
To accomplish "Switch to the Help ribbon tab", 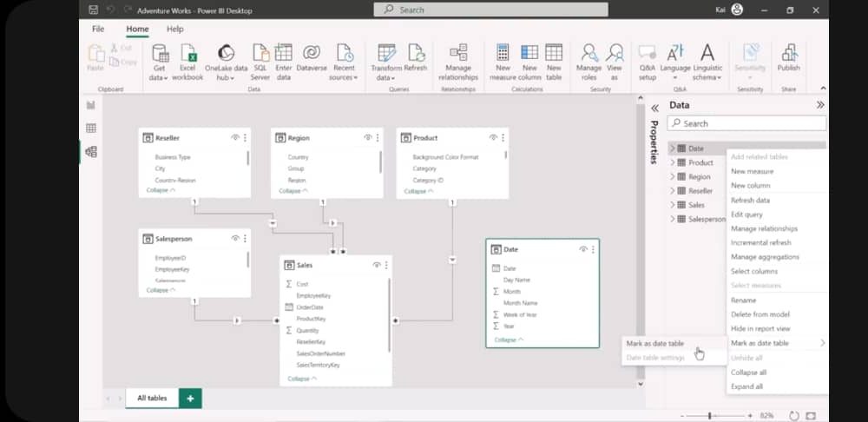I will (x=175, y=29).
